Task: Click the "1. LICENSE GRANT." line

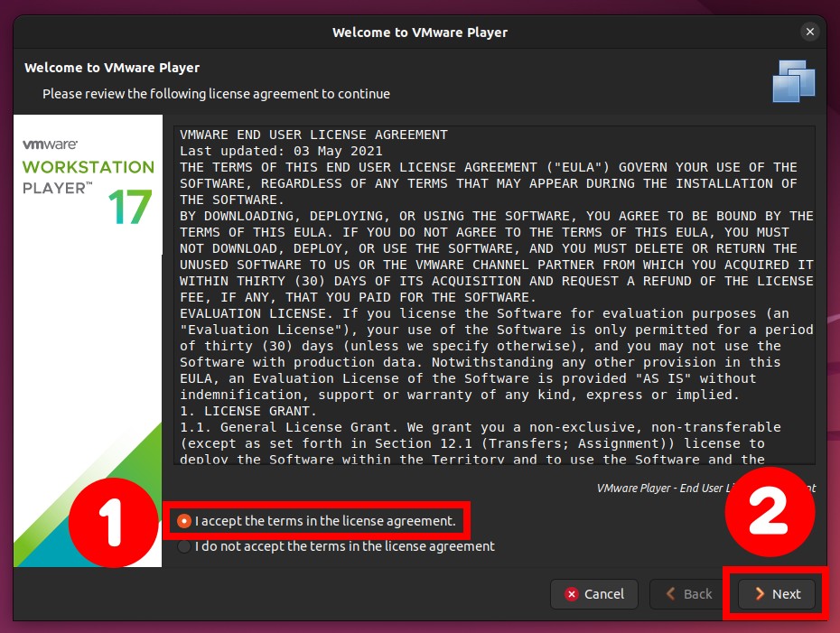Action: click(x=248, y=411)
